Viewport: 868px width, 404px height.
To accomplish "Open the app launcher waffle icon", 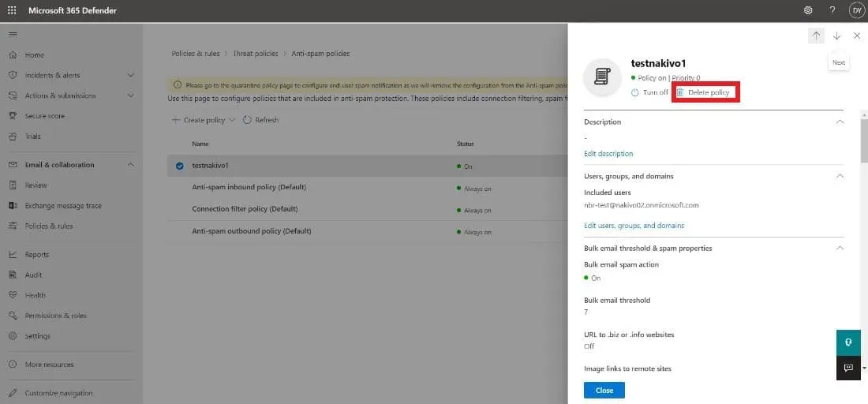I will pyautogui.click(x=12, y=10).
